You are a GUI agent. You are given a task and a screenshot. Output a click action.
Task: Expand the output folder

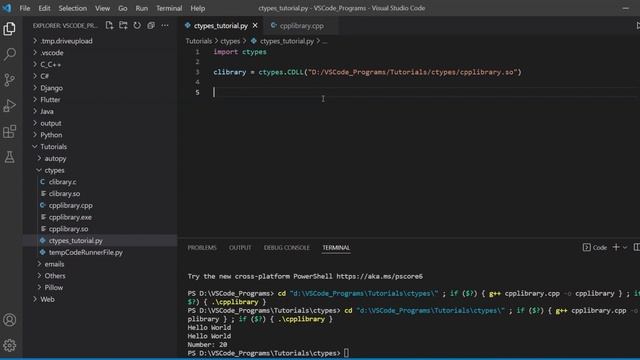(x=51, y=123)
